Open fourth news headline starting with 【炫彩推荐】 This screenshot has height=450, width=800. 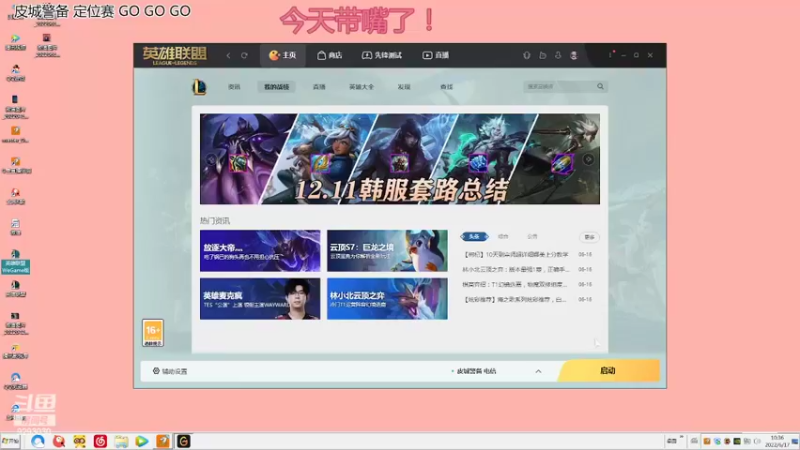pos(515,299)
